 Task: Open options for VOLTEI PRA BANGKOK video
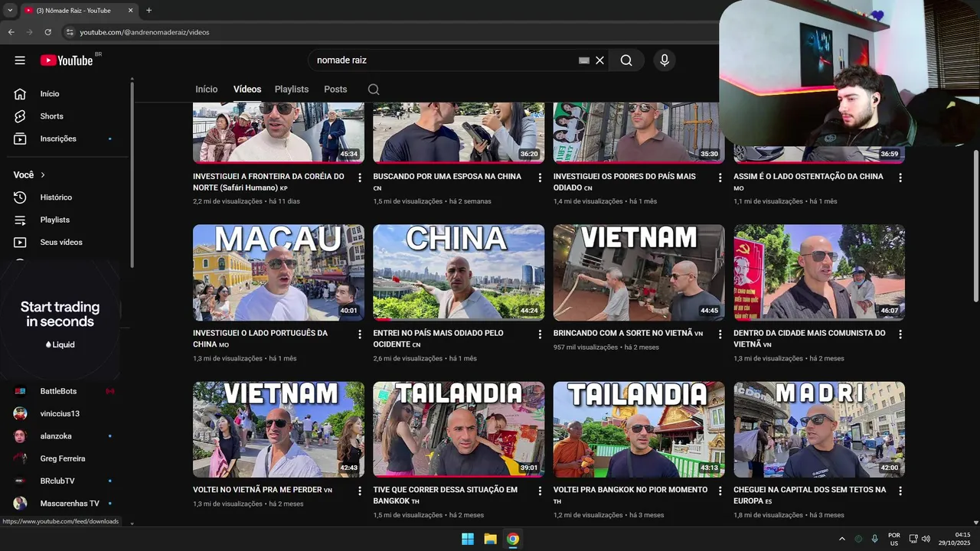pyautogui.click(x=720, y=491)
